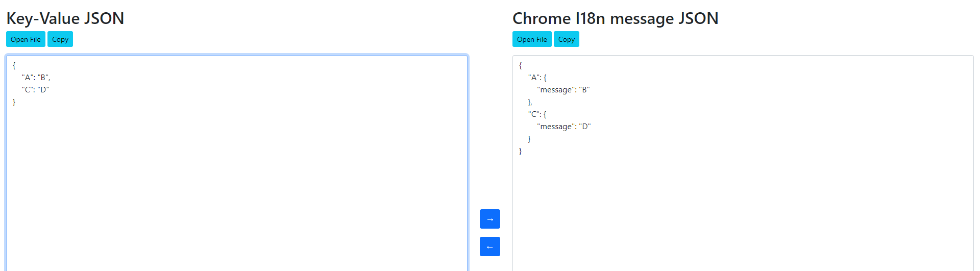This screenshot has width=980, height=271.
Task: Click the "message": "D" line
Action: point(564,127)
